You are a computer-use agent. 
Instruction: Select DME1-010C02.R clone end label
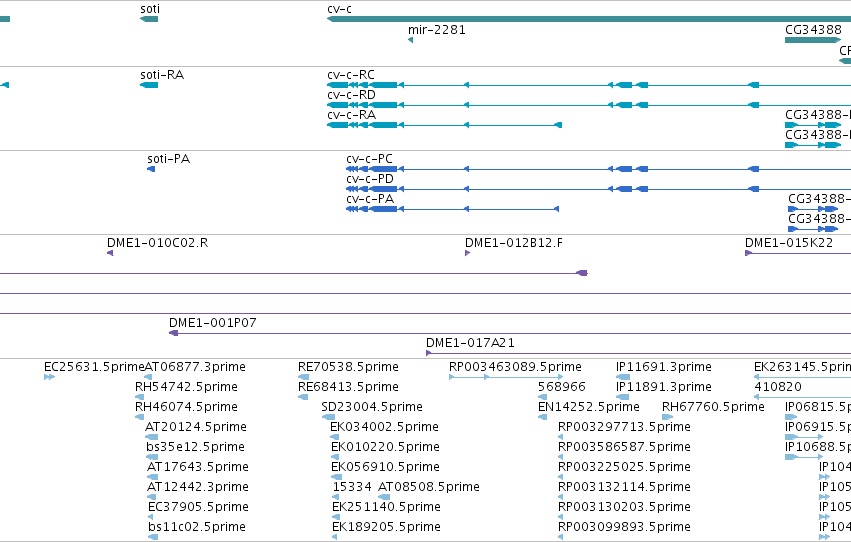(157, 243)
